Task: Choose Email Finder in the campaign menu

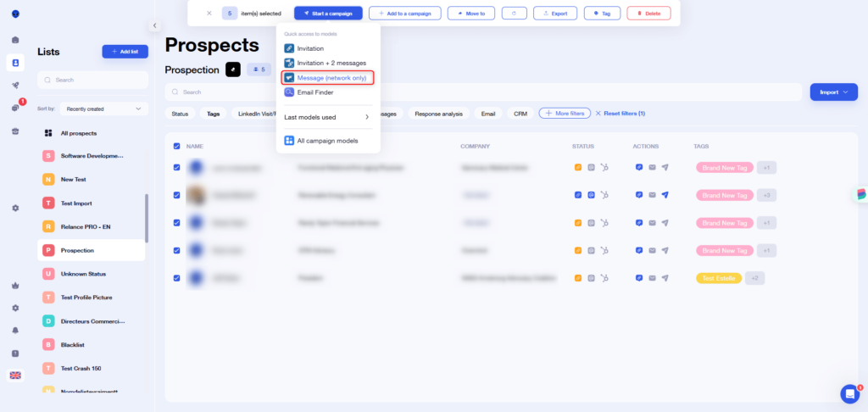Action: [x=315, y=92]
